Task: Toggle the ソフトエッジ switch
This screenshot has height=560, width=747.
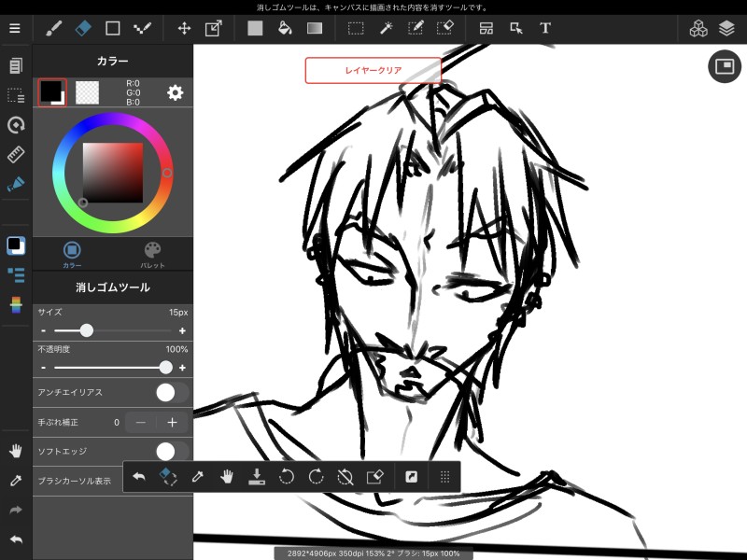Action: click(173, 452)
